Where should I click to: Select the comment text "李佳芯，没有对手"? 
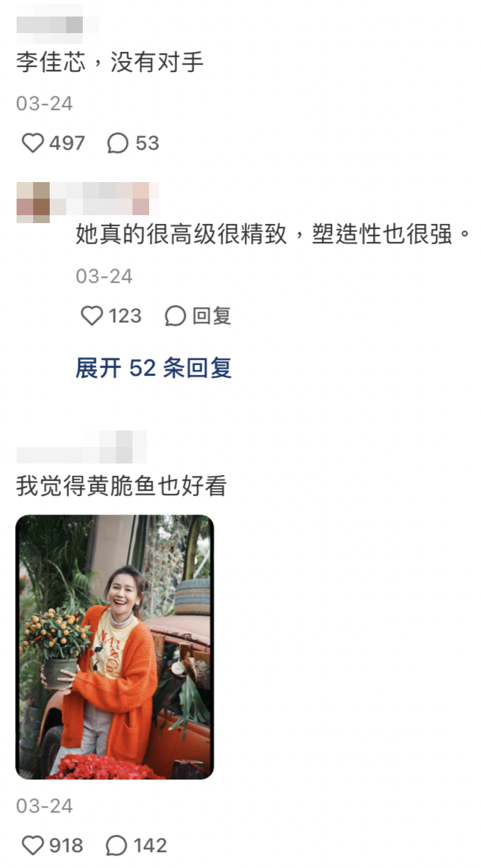pyautogui.click(x=110, y=63)
